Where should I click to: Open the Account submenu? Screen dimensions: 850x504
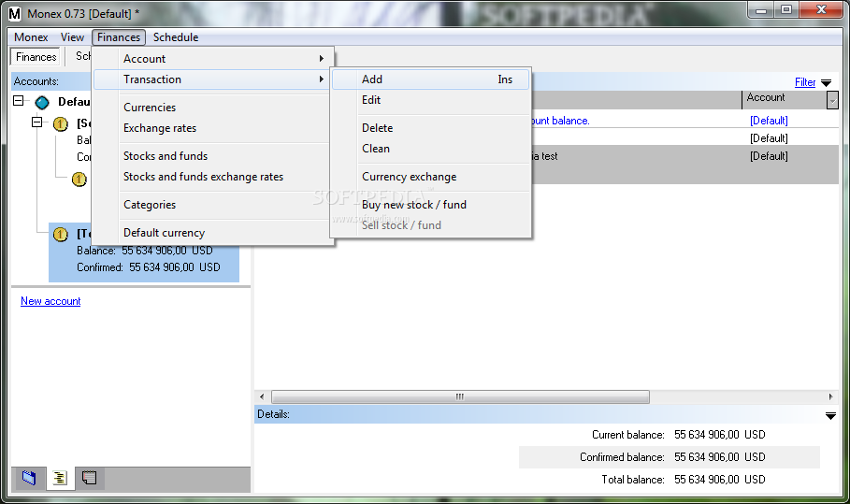(213, 59)
